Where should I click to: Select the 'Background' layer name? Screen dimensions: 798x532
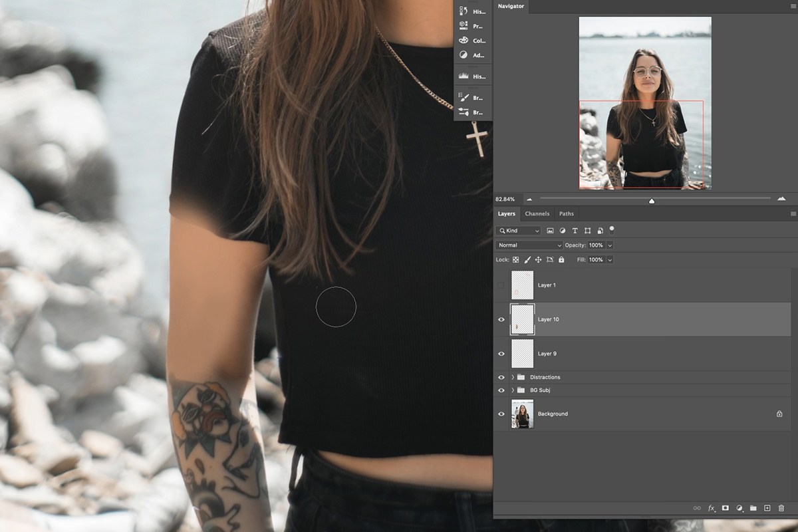(x=553, y=414)
